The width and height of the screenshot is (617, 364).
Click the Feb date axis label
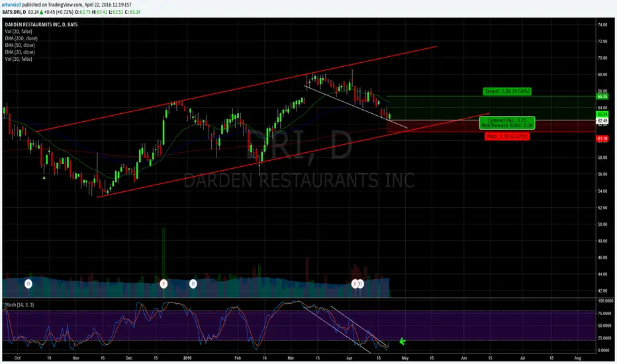point(238,358)
